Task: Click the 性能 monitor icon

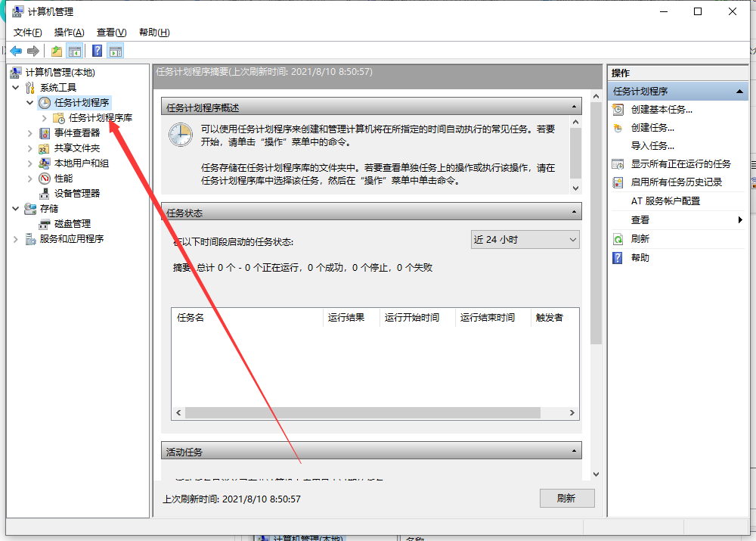Action: [x=45, y=179]
